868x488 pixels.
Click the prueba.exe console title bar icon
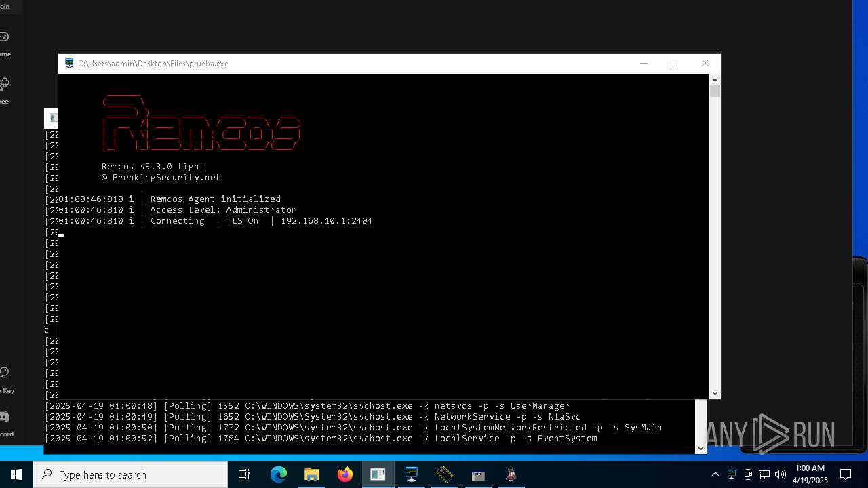point(69,63)
